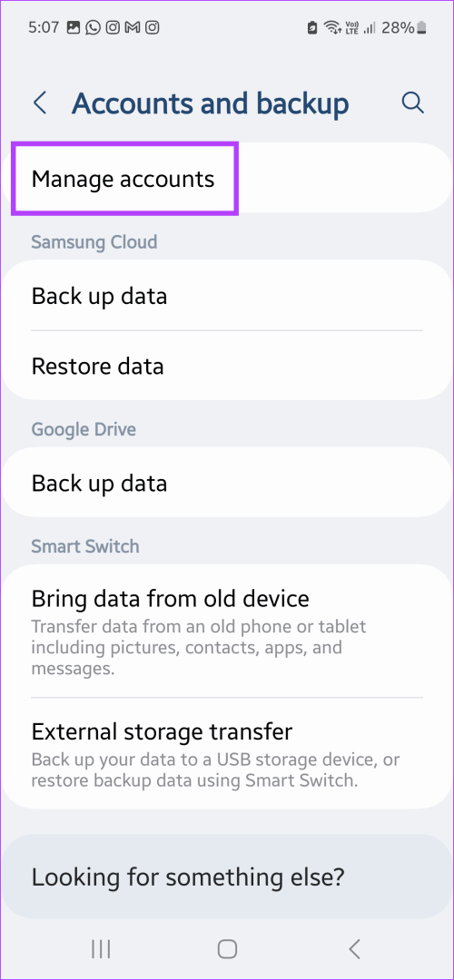Screen dimensions: 454x980
Task: Tap the first Instagram notification icon
Action: pyautogui.click(x=113, y=27)
